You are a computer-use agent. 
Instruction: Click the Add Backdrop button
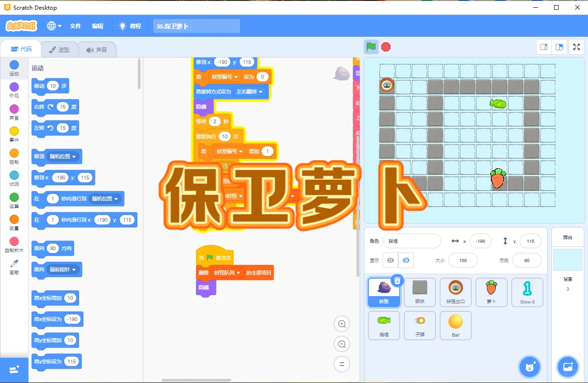[x=568, y=366]
